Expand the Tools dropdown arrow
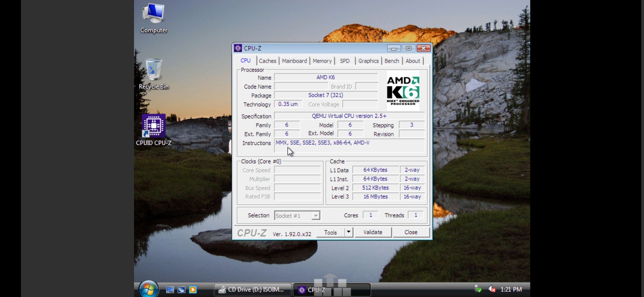 point(348,232)
